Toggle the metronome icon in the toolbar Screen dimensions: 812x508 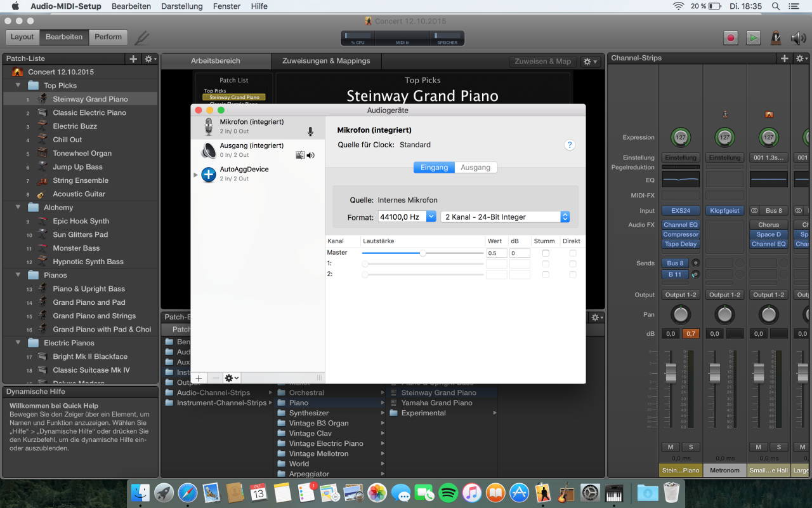coord(776,37)
